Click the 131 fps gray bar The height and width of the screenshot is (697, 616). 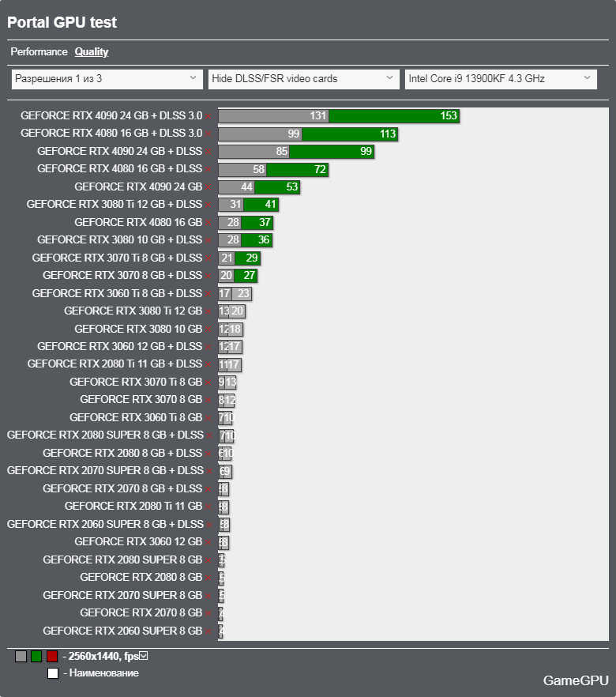(x=273, y=116)
